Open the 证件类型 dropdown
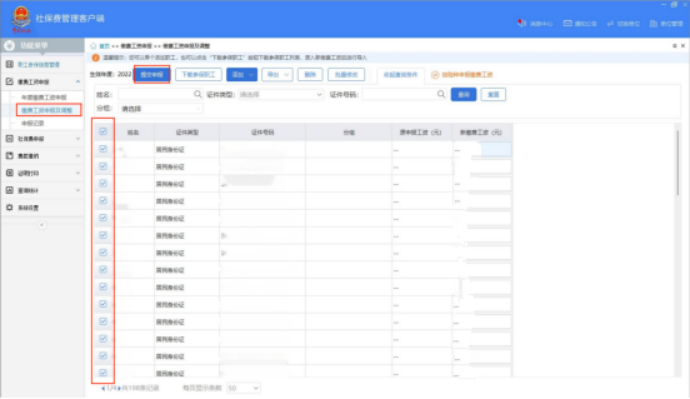Viewport: 690px width, 399px height. (x=281, y=95)
